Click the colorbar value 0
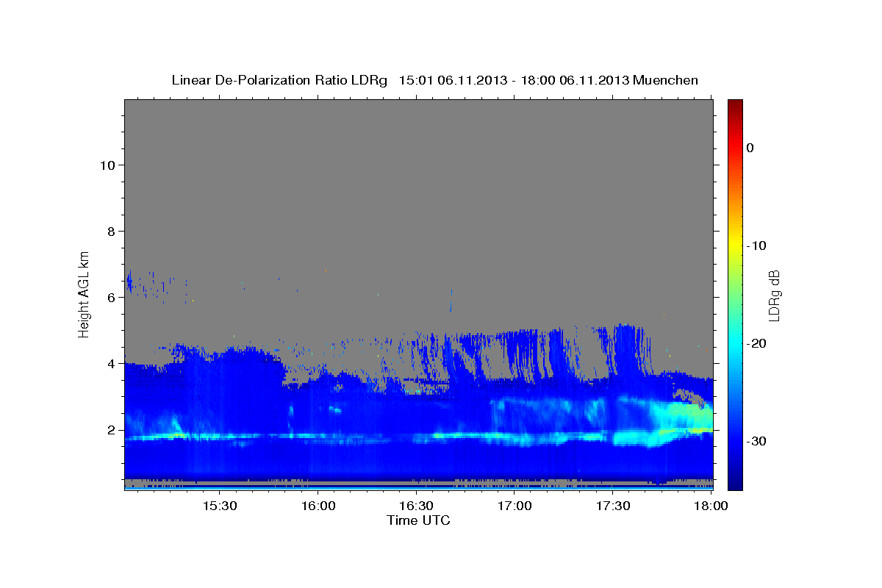This screenshot has width=882, height=588. (750, 148)
